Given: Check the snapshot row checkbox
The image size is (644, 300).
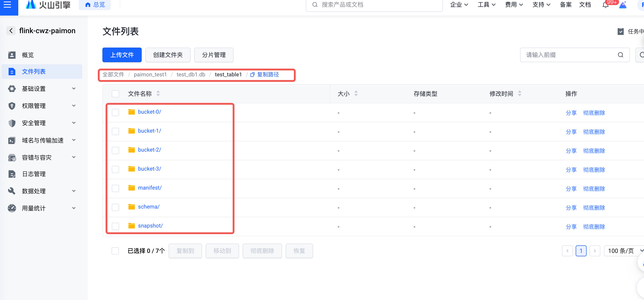Looking at the screenshot, I should click(115, 226).
